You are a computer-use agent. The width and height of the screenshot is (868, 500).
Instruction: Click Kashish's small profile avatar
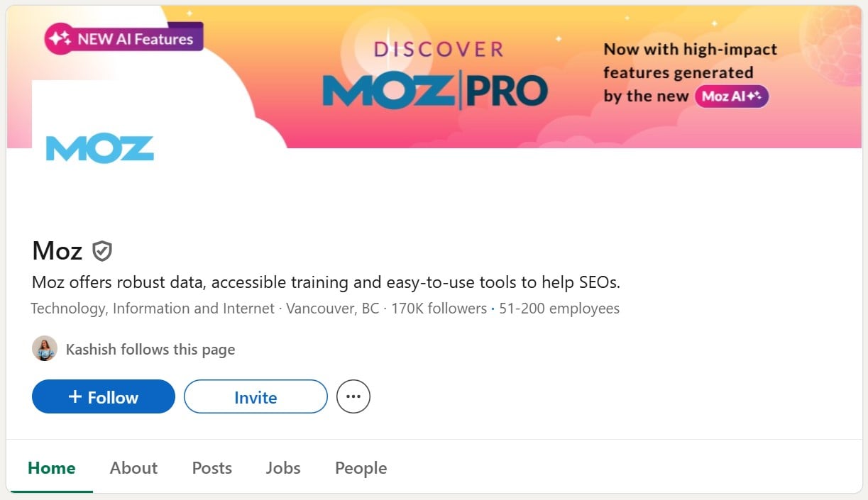[45, 349]
